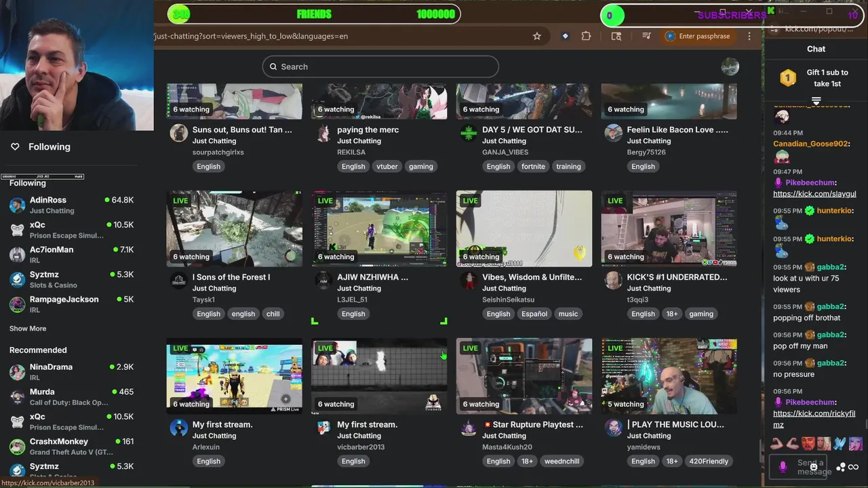The image size is (868, 488).
Task: Open the browser three-dot menu
Action: (749, 36)
